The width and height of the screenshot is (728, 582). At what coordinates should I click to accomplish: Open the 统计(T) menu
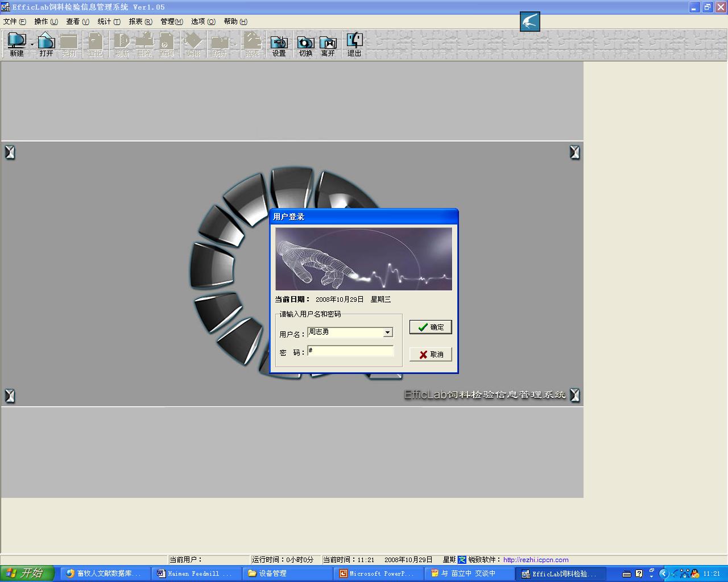click(109, 22)
